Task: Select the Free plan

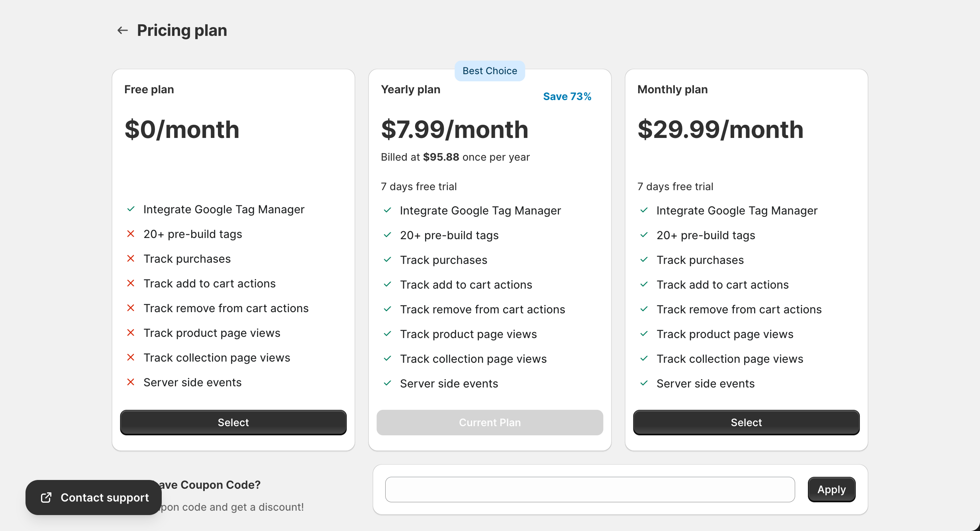Action: tap(233, 422)
